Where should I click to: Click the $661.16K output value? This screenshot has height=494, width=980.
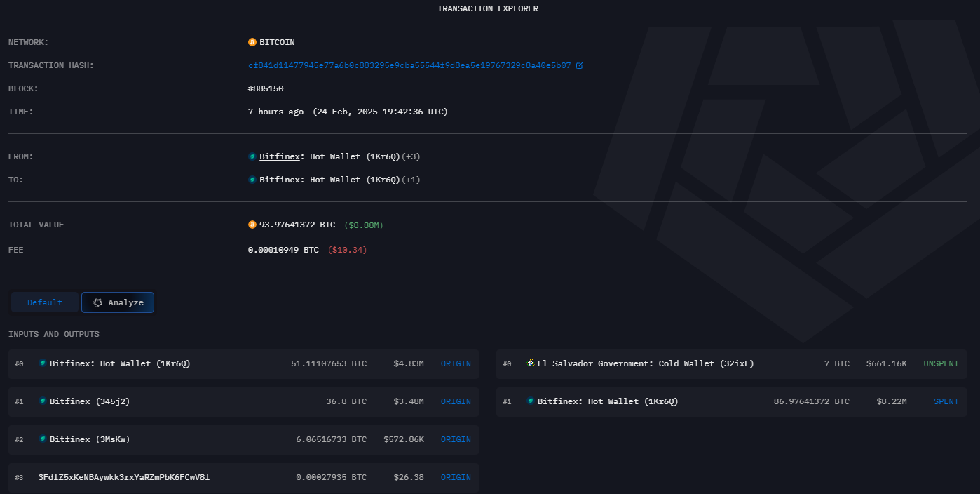tap(887, 363)
